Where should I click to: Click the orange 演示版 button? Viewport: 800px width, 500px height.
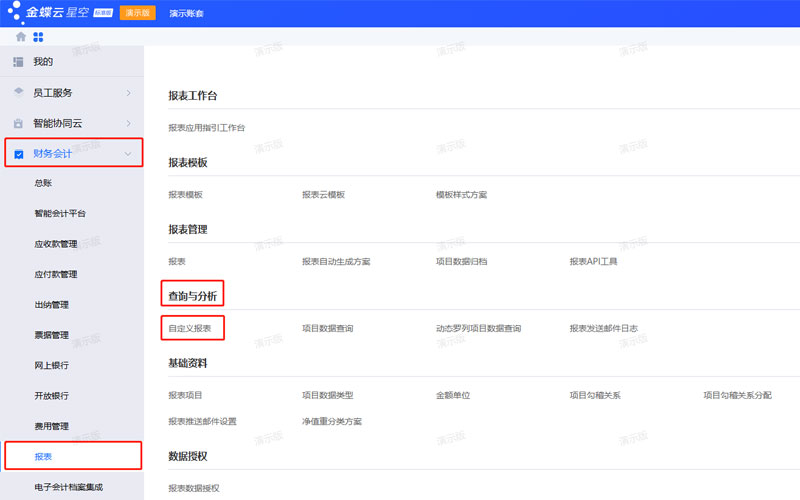click(x=137, y=13)
